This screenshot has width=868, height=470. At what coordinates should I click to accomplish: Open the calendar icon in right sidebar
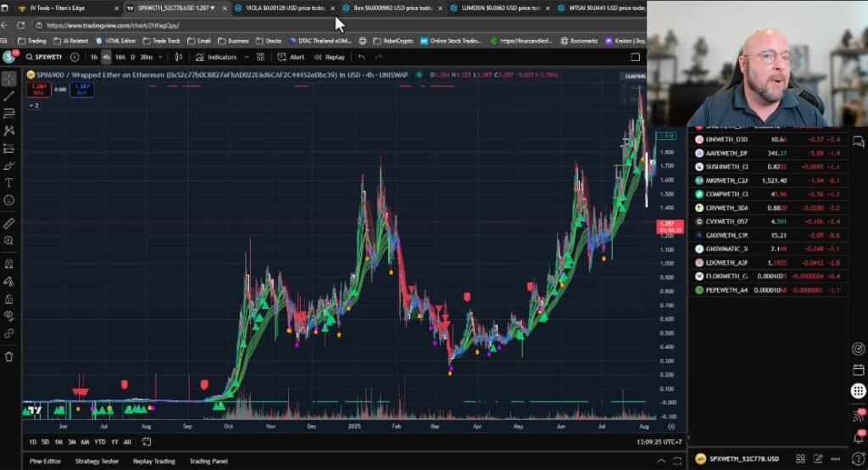[x=859, y=371]
